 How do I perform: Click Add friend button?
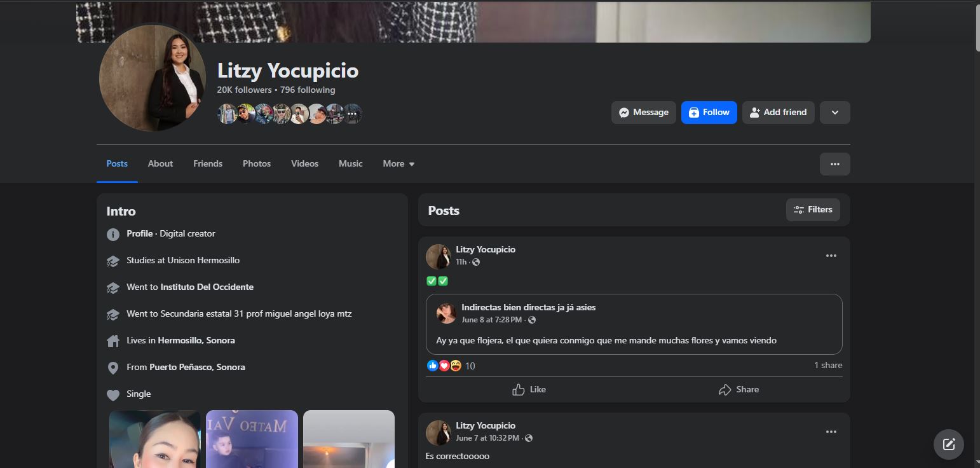coord(778,113)
